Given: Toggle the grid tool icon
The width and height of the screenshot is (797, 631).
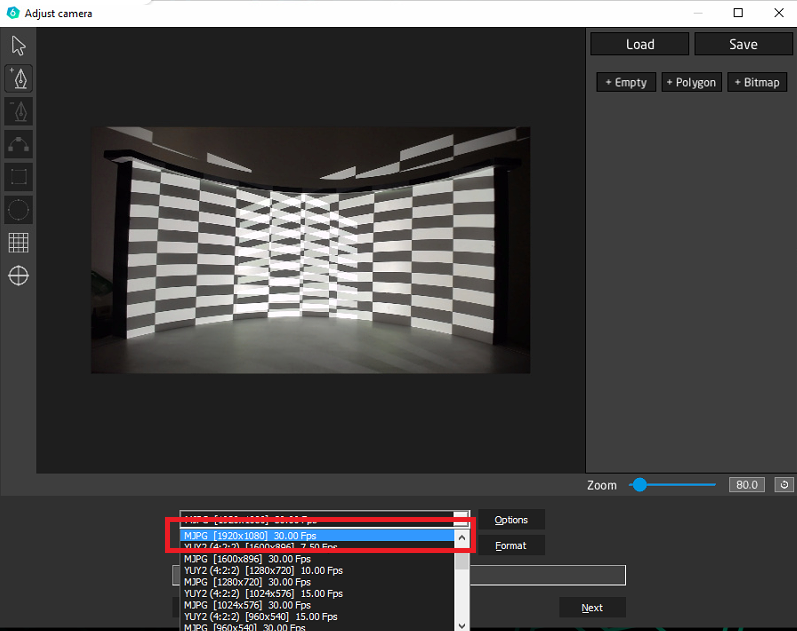Looking at the screenshot, I should pyautogui.click(x=18, y=243).
